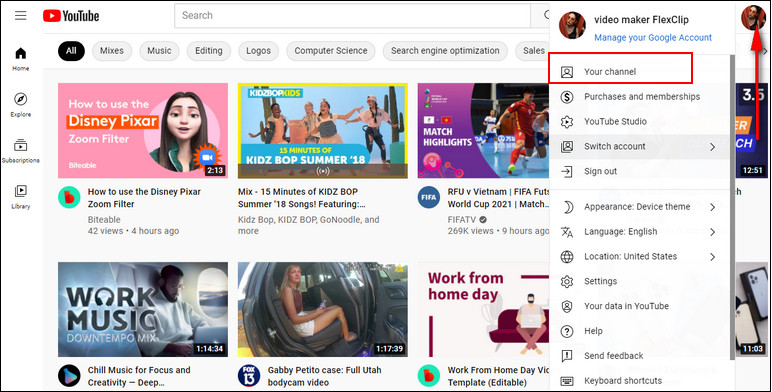Click the Location globe icon

click(567, 257)
